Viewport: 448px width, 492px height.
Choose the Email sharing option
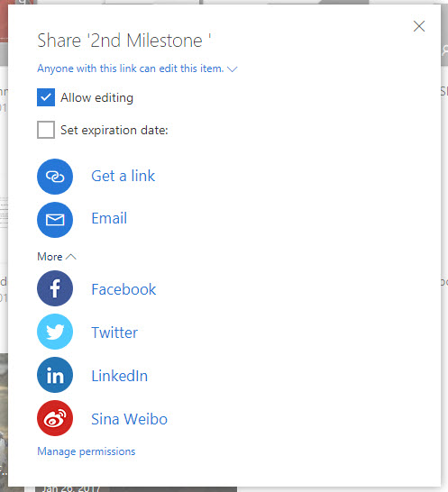[109, 218]
